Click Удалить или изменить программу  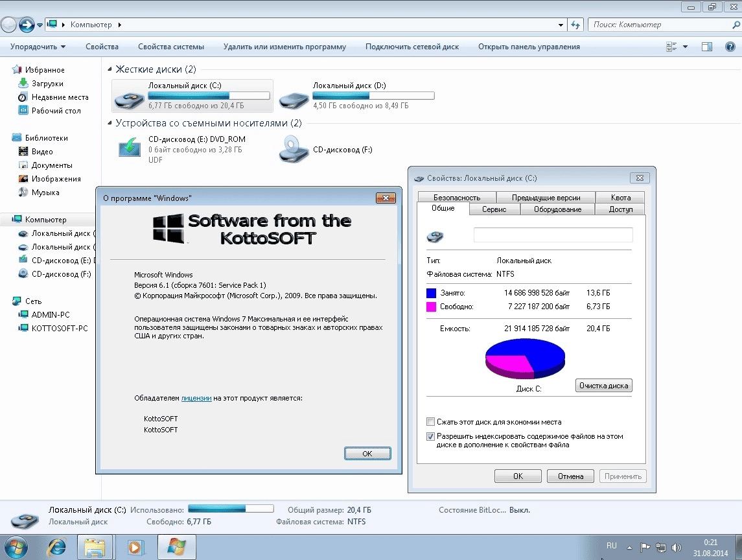point(284,47)
